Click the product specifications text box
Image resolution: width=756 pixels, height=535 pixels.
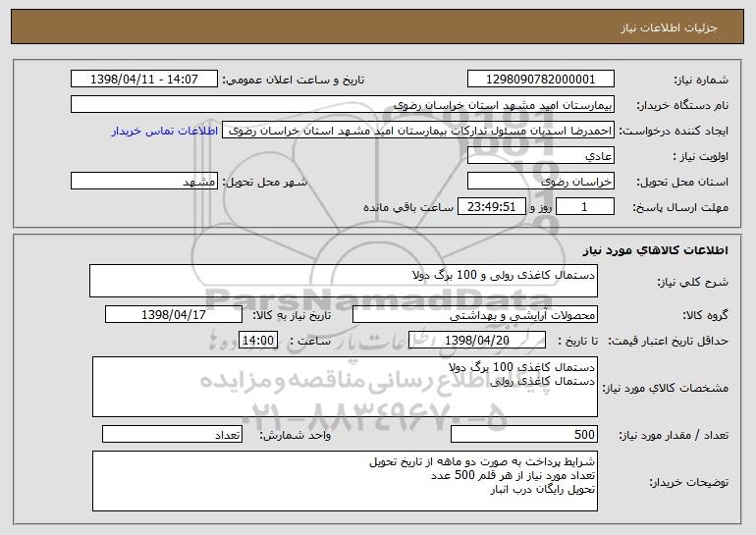click(345, 387)
